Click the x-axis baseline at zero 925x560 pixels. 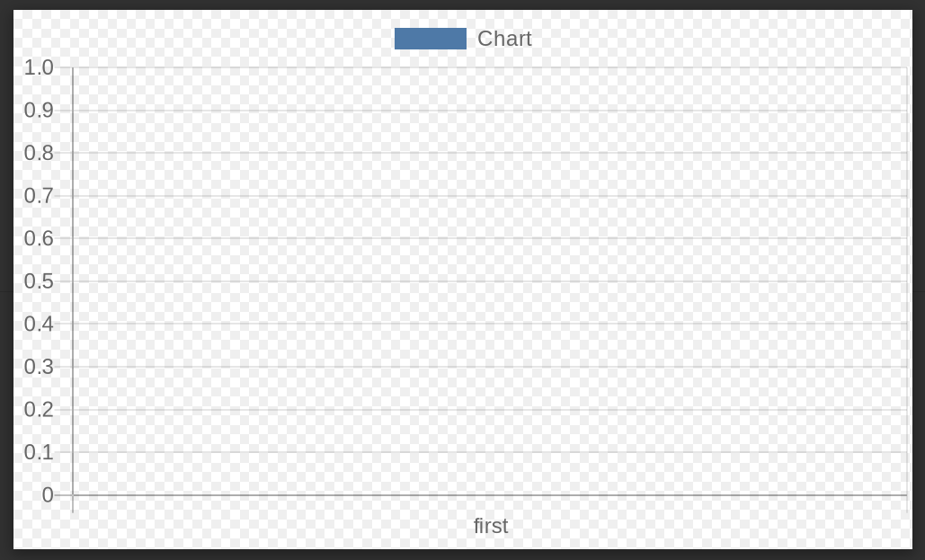point(490,494)
